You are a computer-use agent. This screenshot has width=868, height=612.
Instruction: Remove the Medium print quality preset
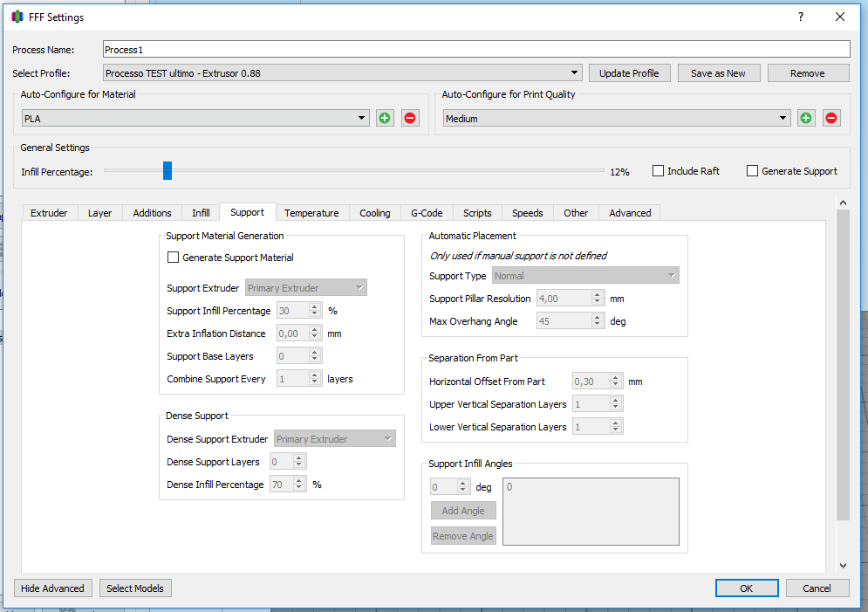click(x=831, y=118)
